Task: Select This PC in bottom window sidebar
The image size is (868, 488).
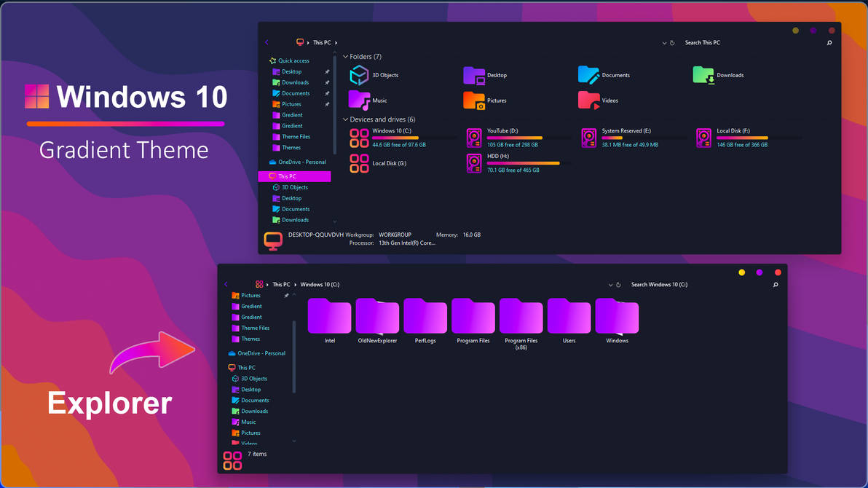Action: pyautogui.click(x=242, y=368)
